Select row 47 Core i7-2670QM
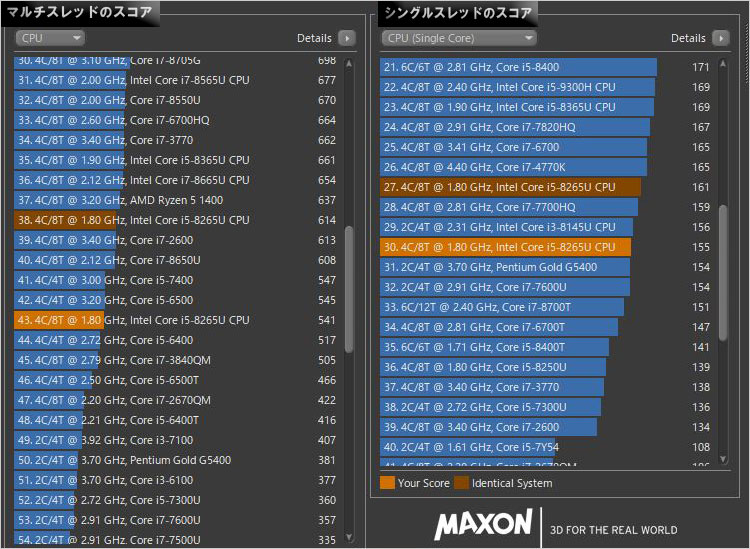Image resolution: width=750 pixels, height=549 pixels. point(175,400)
